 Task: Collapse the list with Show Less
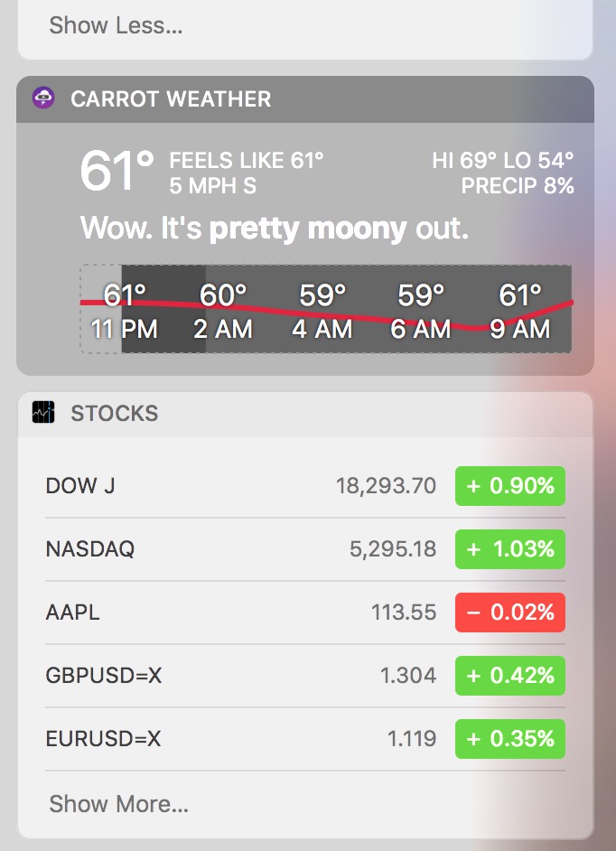(116, 25)
